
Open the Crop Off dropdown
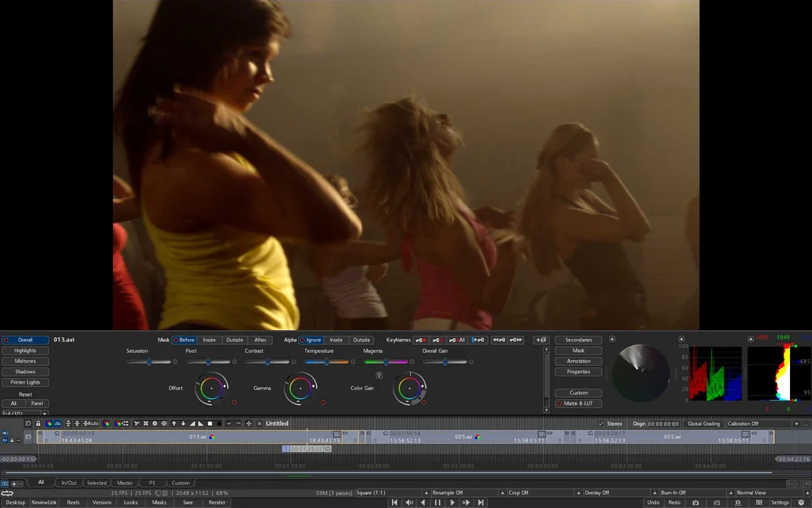(544, 493)
